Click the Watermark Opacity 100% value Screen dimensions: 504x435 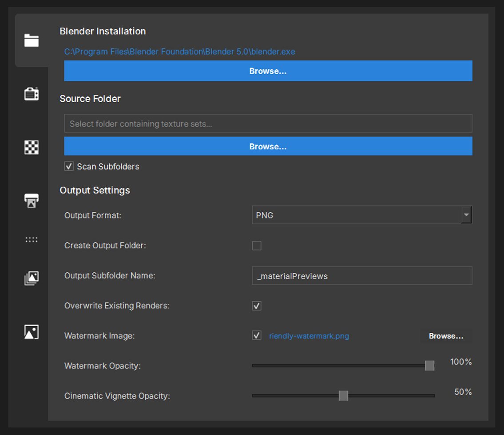461,362
